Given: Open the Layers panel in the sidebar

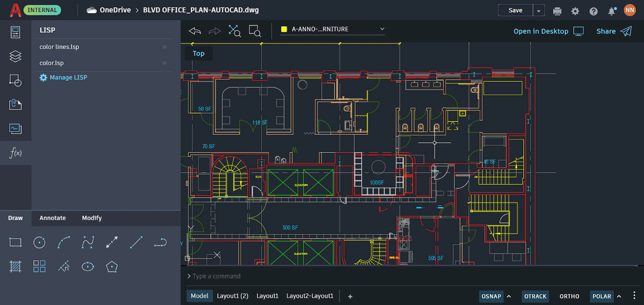Looking at the screenshot, I should (16, 56).
